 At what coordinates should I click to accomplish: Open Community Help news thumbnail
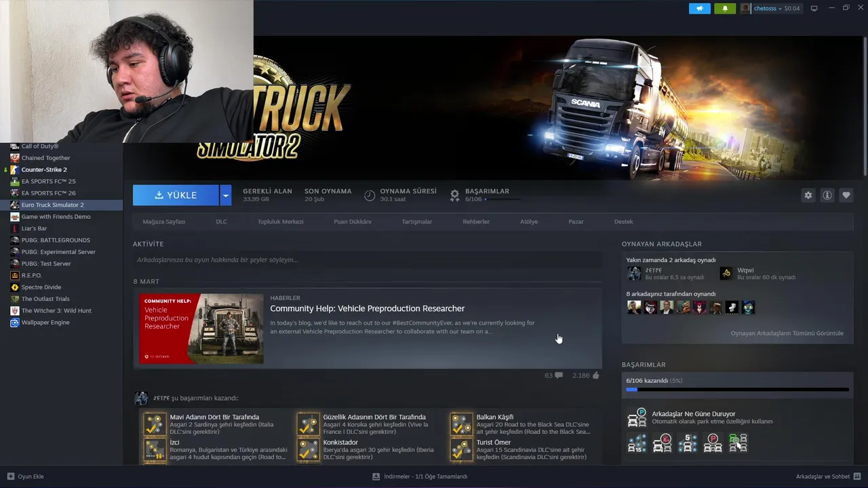tap(201, 328)
